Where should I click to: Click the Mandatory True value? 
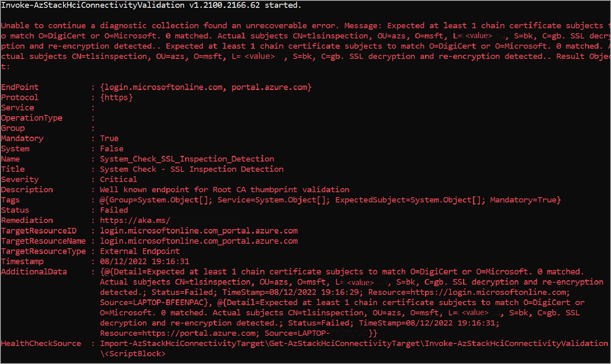(x=109, y=138)
